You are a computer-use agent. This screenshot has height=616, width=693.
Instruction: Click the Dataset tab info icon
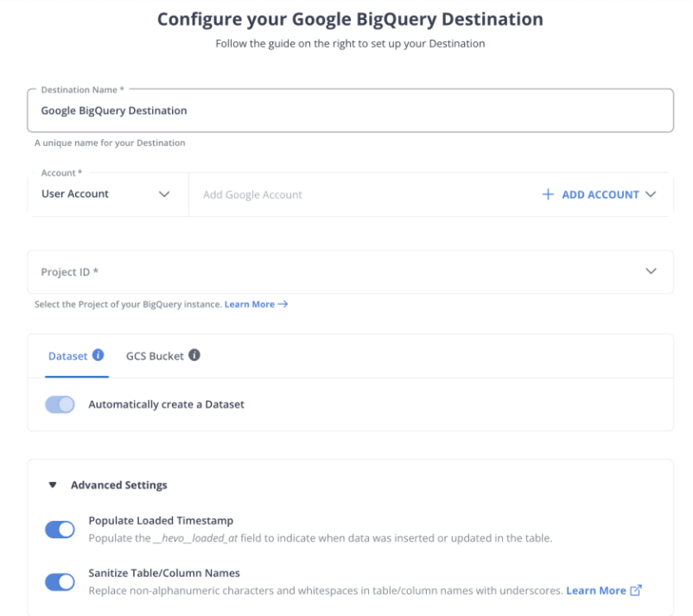pyautogui.click(x=99, y=355)
